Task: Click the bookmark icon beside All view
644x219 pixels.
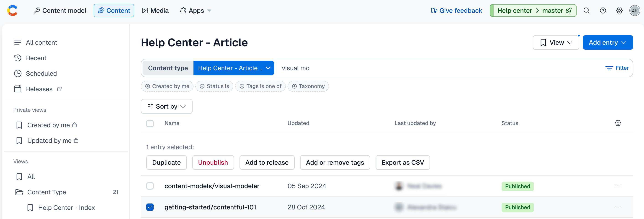Action: click(19, 177)
